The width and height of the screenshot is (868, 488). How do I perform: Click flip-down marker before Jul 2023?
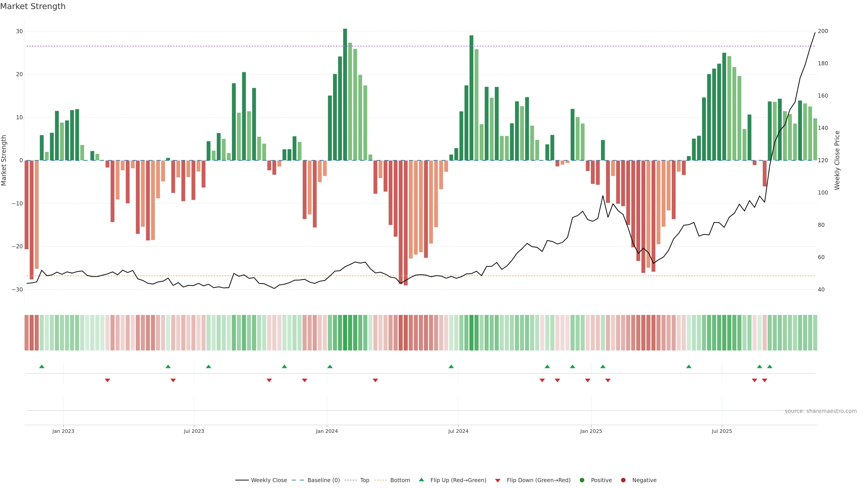coord(173,380)
